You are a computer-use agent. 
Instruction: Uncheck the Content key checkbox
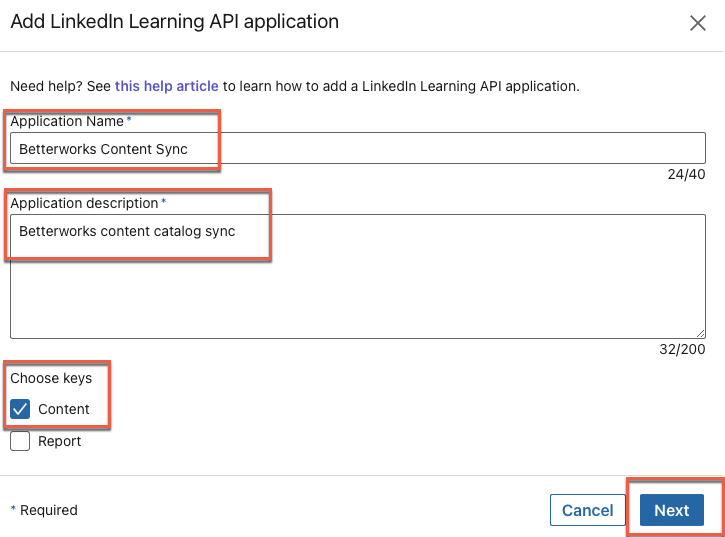pyautogui.click(x=20, y=409)
